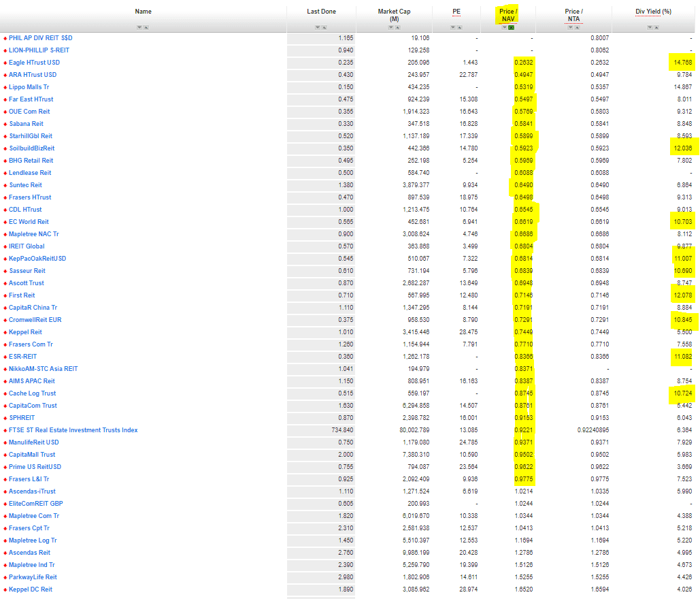Click the Name column header label
Viewport: 700px width, 599px height.
tap(144, 11)
